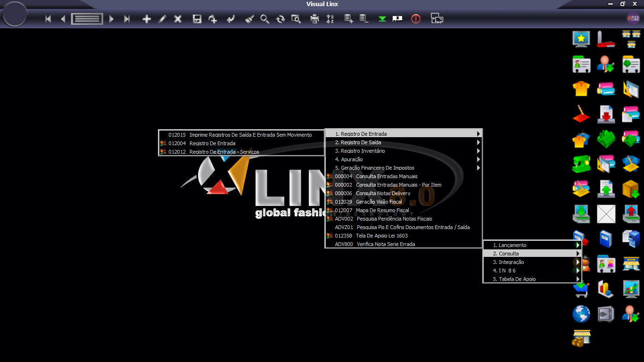Image resolution: width=644 pixels, height=362 pixels.
Task: Click the printer icon
Action: [x=314, y=19]
